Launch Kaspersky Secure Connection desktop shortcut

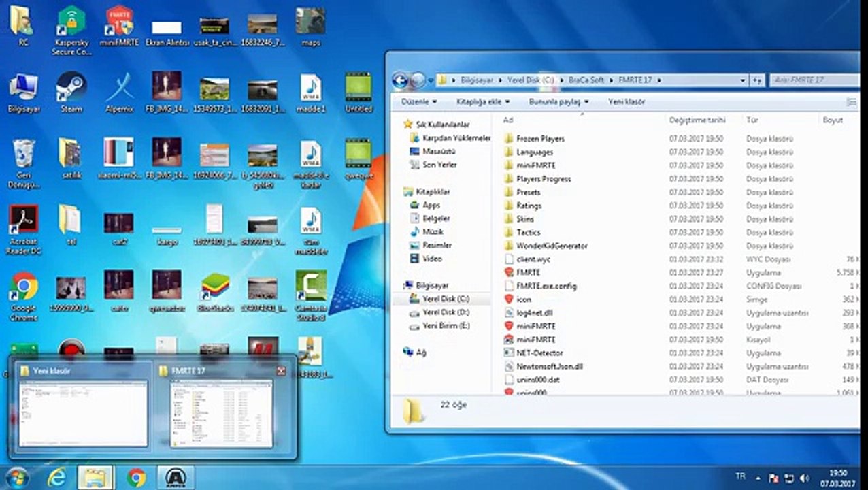click(71, 31)
